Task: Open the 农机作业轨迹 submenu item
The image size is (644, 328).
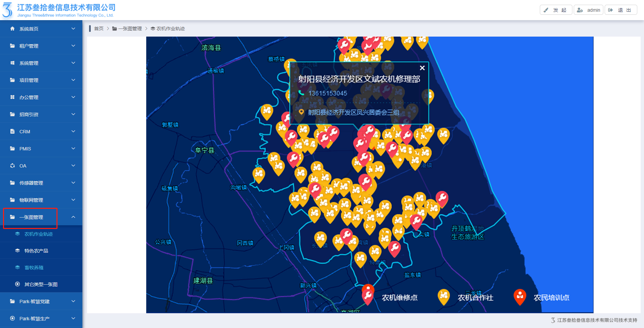Action: pyautogui.click(x=38, y=234)
